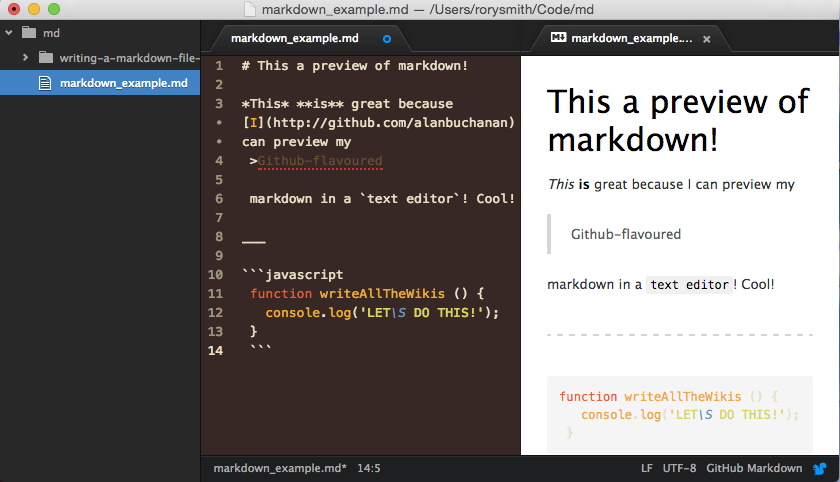Screen dimensions: 840x482
Task: Click the Github-flavoured blockquote in preview
Action: [x=626, y=234]
